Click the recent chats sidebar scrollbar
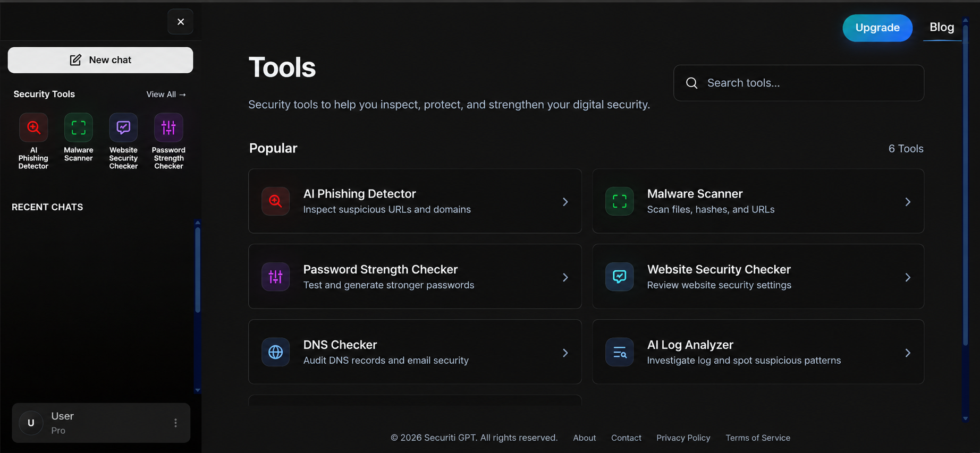Screen dimensions: 980x453 click(198, 270)
